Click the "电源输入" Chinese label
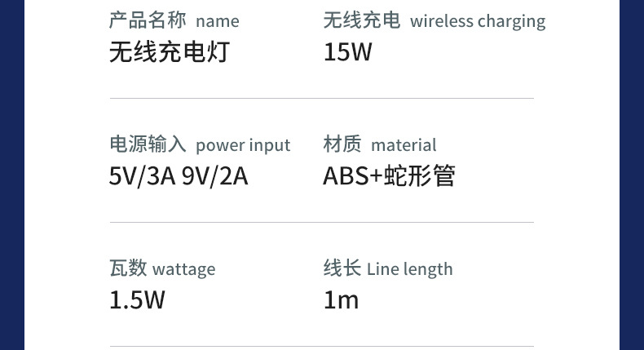The width and height of the screenshot is (644, 350). (148, 144)
